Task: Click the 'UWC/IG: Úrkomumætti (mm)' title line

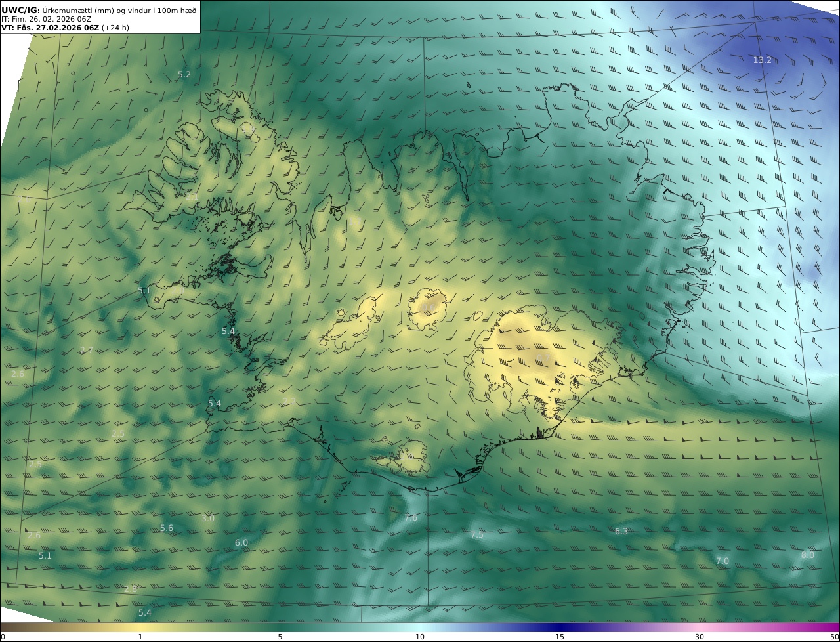Action: [98, 11]
